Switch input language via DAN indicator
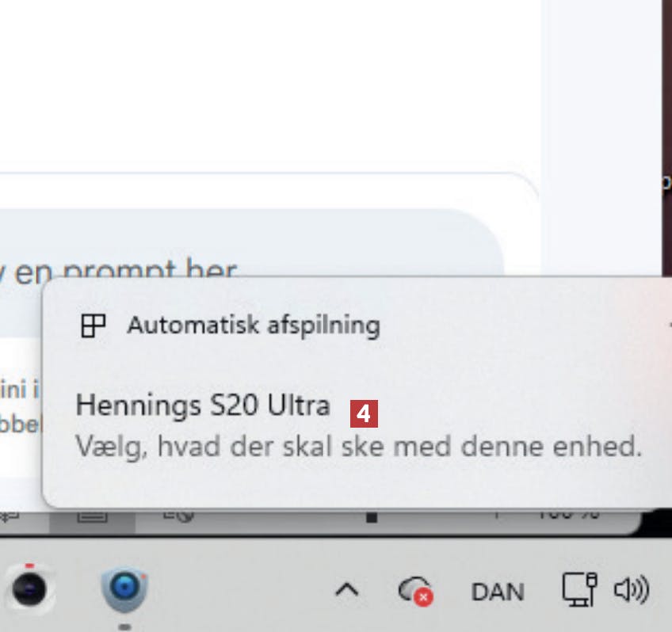Viewport: 672px width, 632px height. (498, 592)
